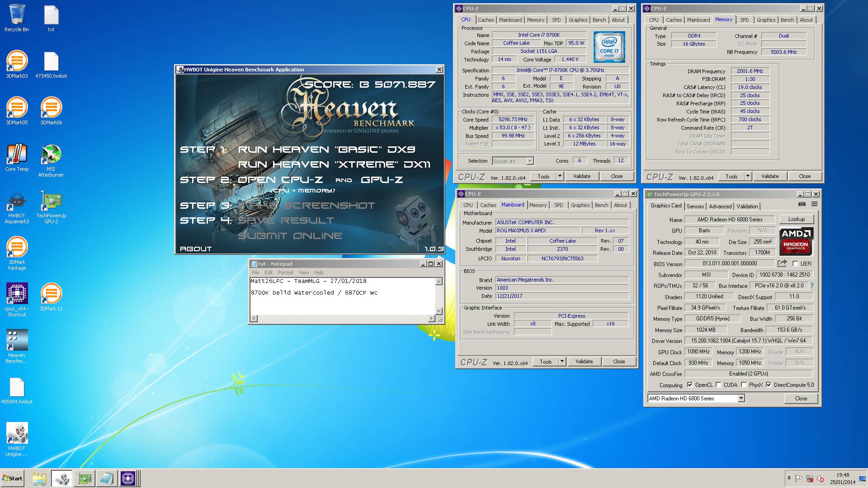The width and height of the screenshot is (868, 488).
Task: Click Validate in CPU-Z Memory window
Action: 770,176
